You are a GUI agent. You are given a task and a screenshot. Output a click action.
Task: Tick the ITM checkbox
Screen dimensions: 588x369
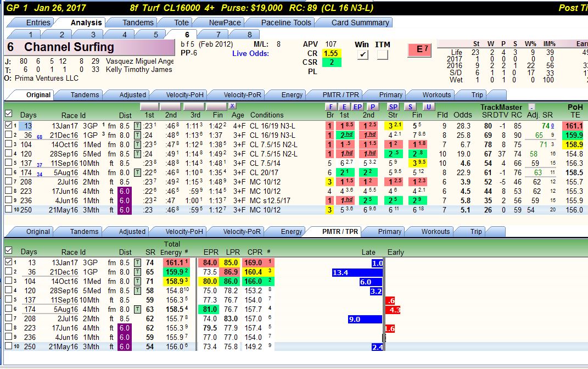pos(383,55)
